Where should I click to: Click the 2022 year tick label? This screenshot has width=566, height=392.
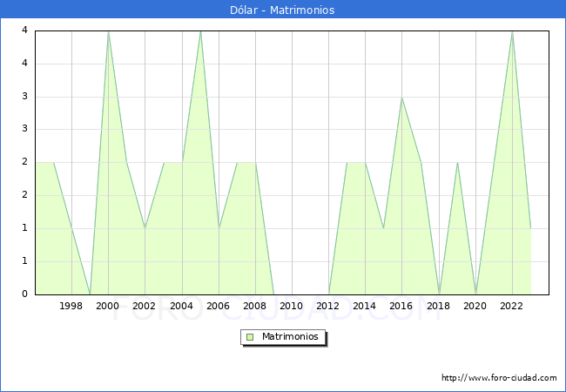(x=512, y=306)
